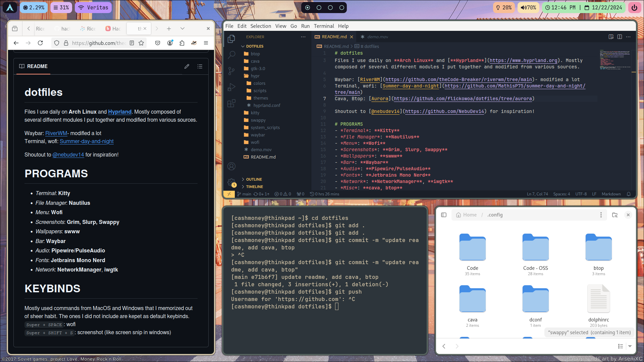This screenshot has width=644, height=362.
Task: Click the main branch status item
Action: point(244,194)
